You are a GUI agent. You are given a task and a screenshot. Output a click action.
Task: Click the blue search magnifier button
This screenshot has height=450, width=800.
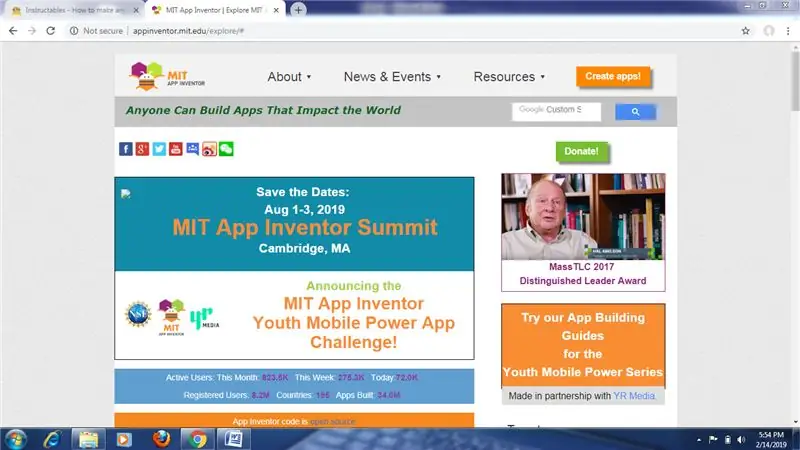pyautogui.click(x=635, y=112)
